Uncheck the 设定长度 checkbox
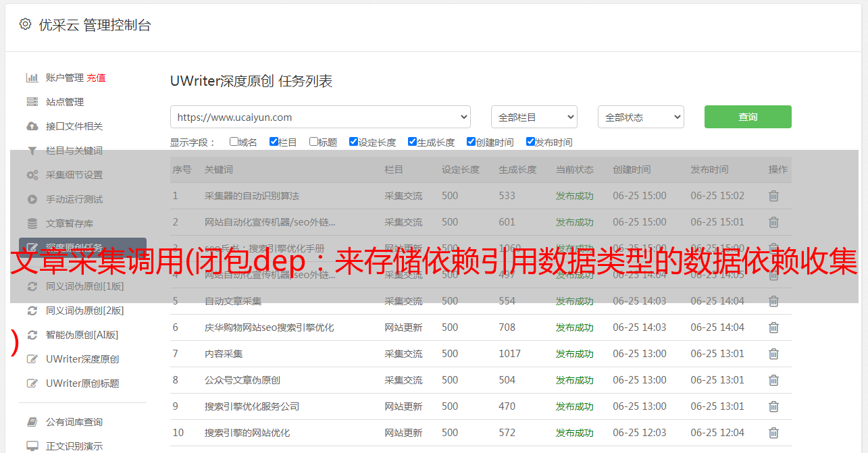The width and height of the screenshot is (868, 453). (353, 142)
